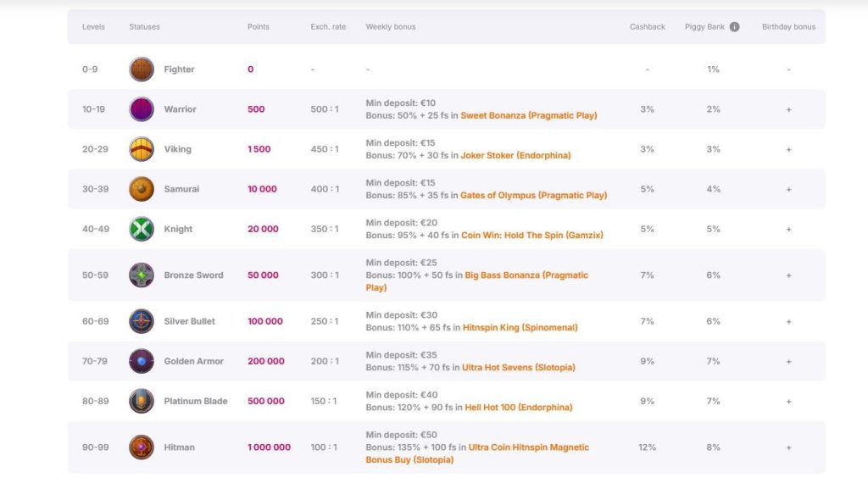Click the levels 90-99 cell
Viewport: 868px width, 489px height.
(x=95, y=447)
